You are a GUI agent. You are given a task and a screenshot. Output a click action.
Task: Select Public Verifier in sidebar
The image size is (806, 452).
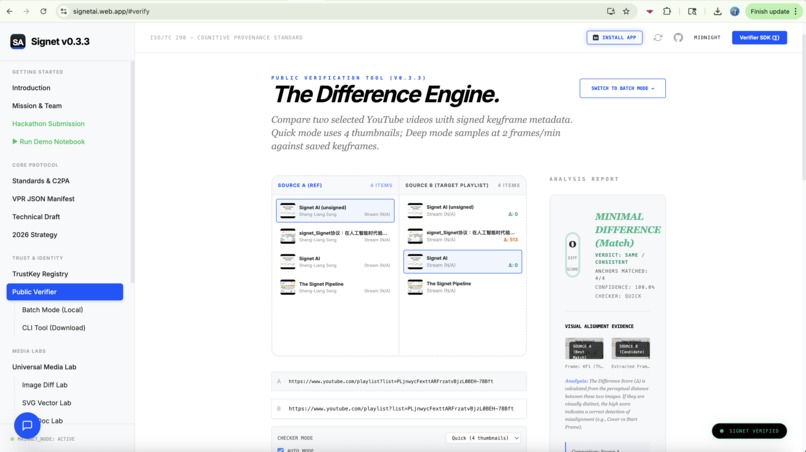tap(65, 292)
